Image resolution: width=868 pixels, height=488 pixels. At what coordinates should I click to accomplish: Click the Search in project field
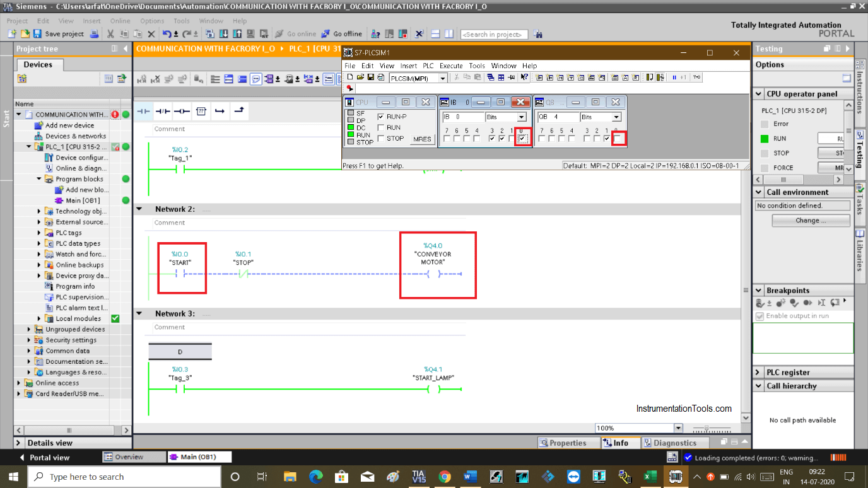click(494, 34)
